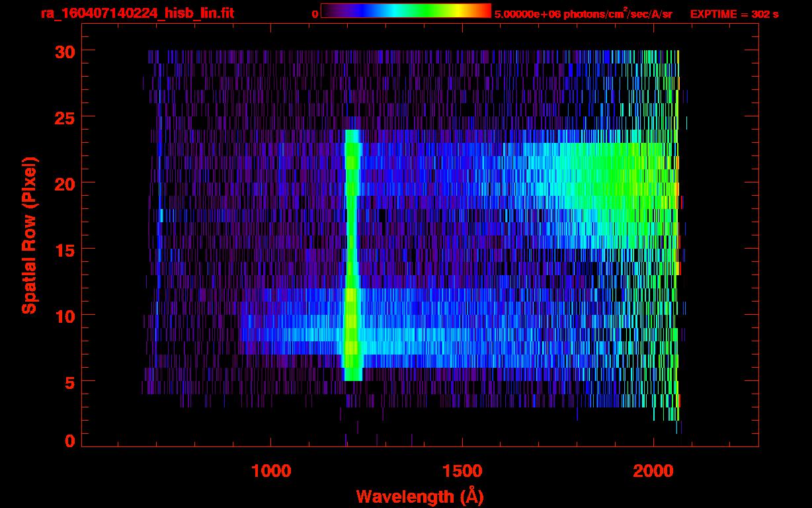The width and height of the screenshot is (812, 508).
Task: Click the bright green region near 2000 Å, row 20
Action: pos(651,183)
